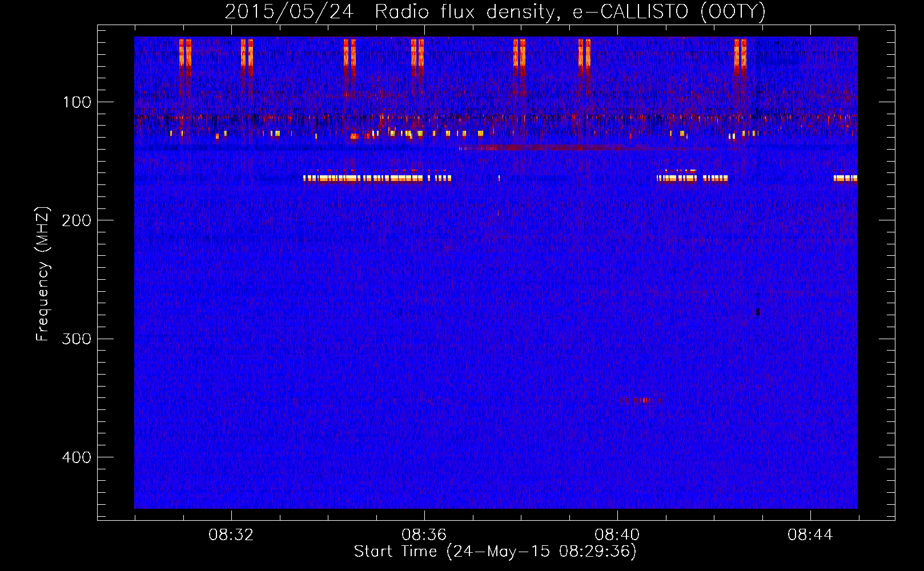Viewport: 924px width, 571px height.
Task: Click the x-axis label "Start Time (24-May-15 08:29:36)"
Action: pos(495,552)
